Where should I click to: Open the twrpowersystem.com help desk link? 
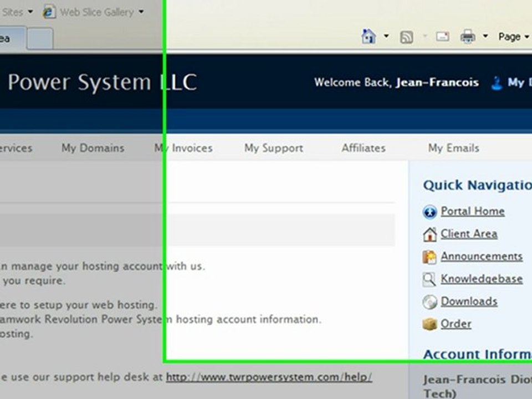tap(269, 377)
